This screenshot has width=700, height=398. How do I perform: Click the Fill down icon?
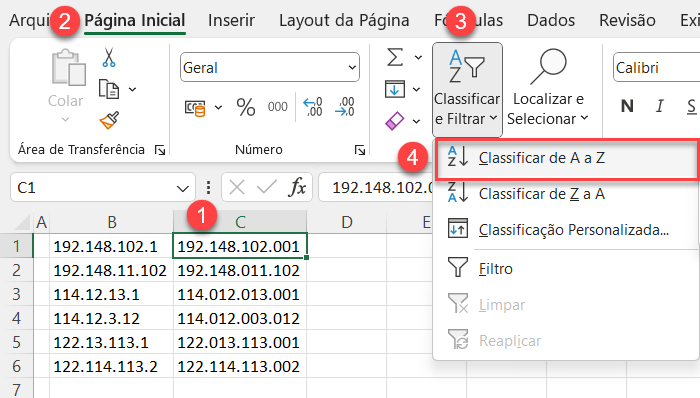395,89
